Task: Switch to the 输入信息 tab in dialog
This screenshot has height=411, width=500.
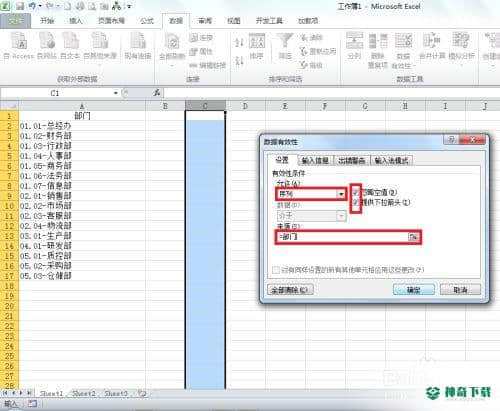Action: 315,161
